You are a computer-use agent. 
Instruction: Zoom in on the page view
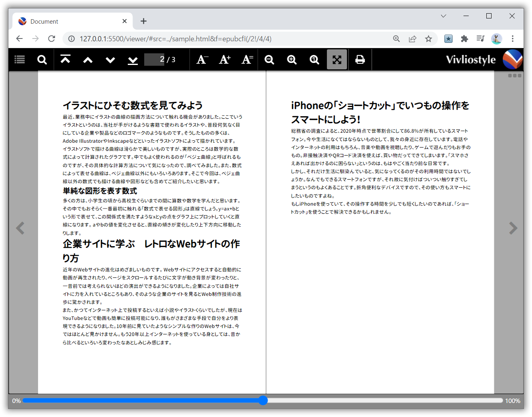292,59
